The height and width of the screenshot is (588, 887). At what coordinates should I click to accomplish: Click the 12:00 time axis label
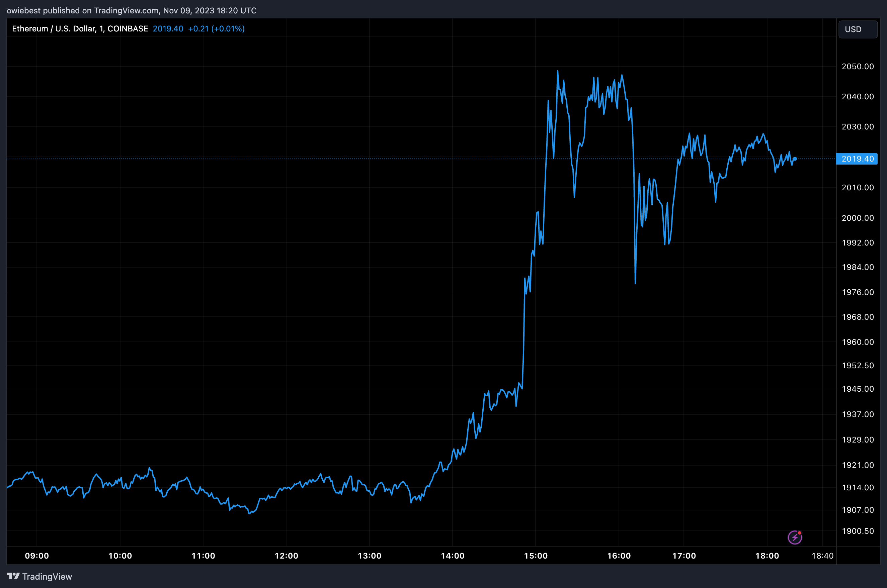tap(286, 556)
